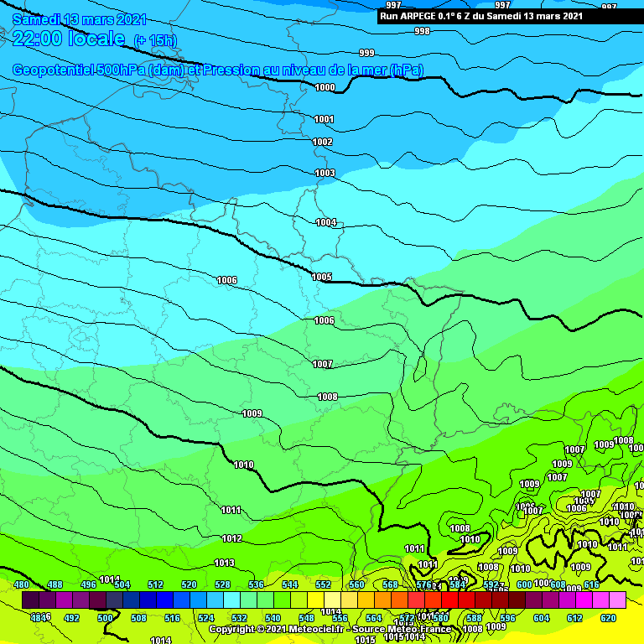Click the '(+ 15h)' forecast offset text
Viewport: 644px width, 644px height.
pos(155,40)
